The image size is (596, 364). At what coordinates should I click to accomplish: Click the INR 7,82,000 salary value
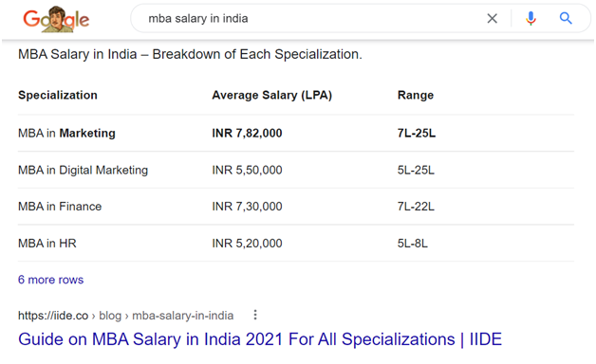[x=247, y=134]
